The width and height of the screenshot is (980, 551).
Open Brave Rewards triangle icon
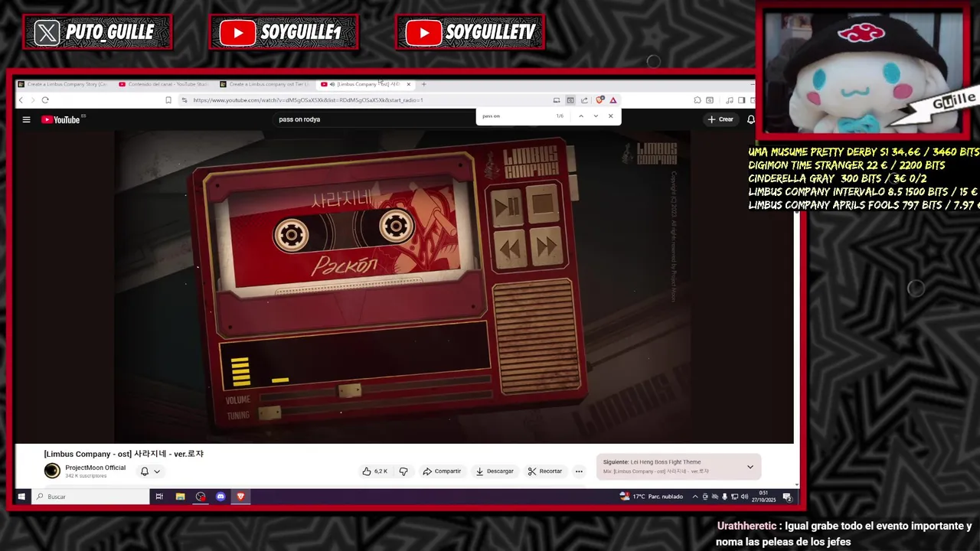(x=613, y=100)
